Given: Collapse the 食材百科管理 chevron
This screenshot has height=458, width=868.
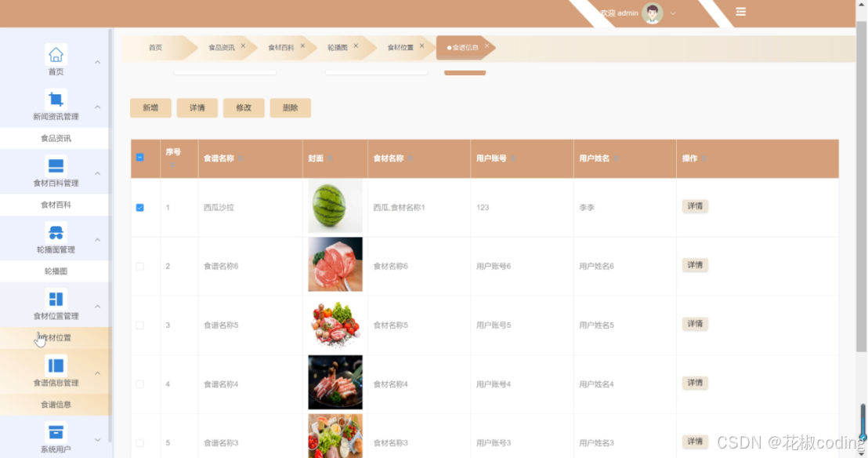Looking at the screenshot, I should pos(97,173).
